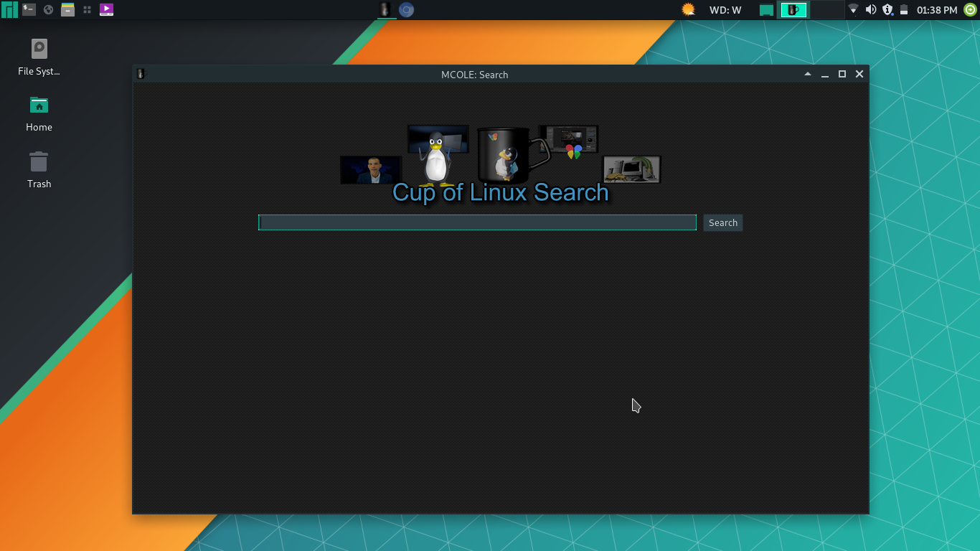Open the application grid launcher in panel
This screenshot has width=980, height=551.
[87, 10]
